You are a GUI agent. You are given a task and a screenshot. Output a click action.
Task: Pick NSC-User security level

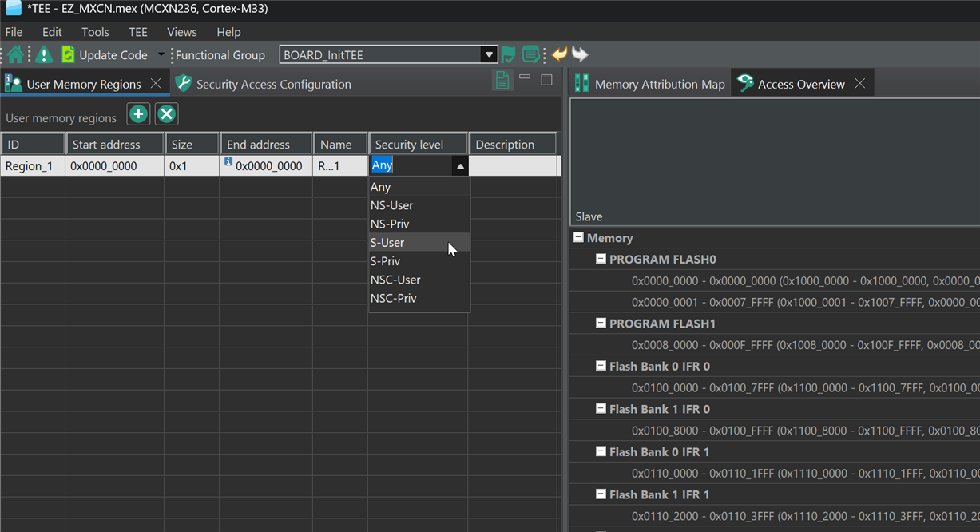coord(419,280)
